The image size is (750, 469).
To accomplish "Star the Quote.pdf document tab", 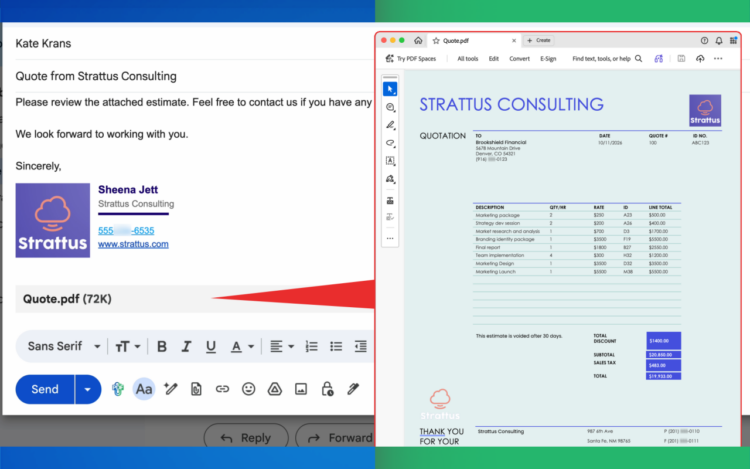I will [436, 41].
